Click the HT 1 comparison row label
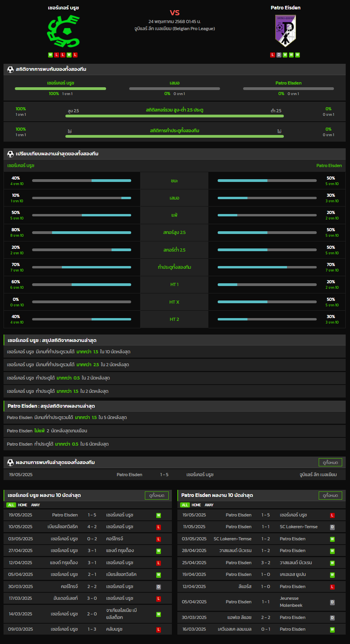This screenshot has width=350, height=644. [174, 284]
